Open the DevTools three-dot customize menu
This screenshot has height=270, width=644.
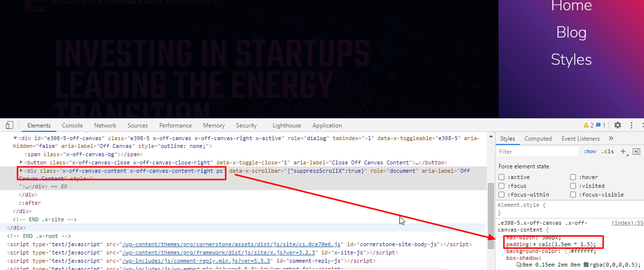click(631, 125)
